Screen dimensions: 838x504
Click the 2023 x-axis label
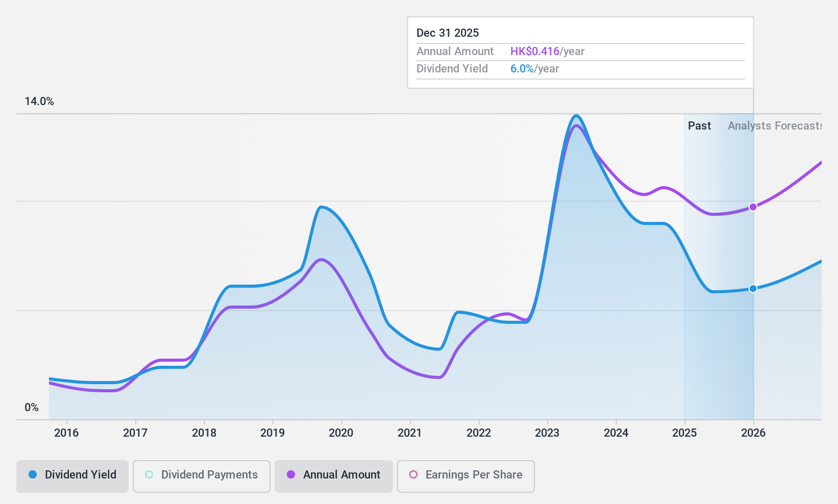[547, 433]
